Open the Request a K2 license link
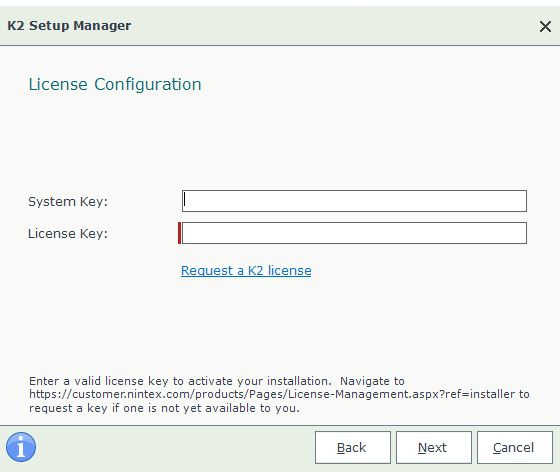The height and width of the screenshot is (472, 560). 246,271
